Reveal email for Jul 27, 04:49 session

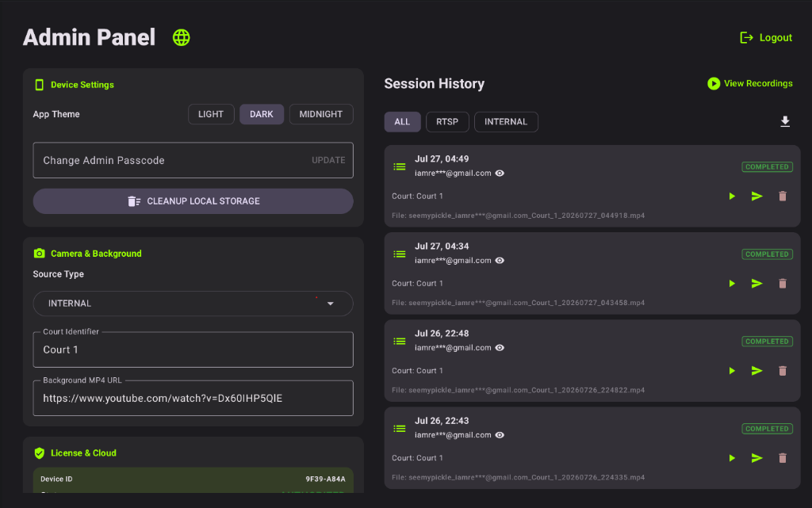[500, 174]
